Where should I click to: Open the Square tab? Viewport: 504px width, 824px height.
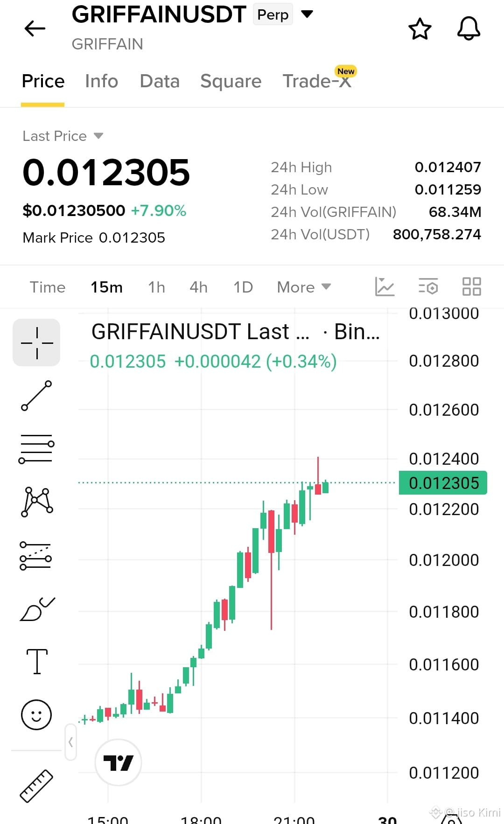point(231,81)
